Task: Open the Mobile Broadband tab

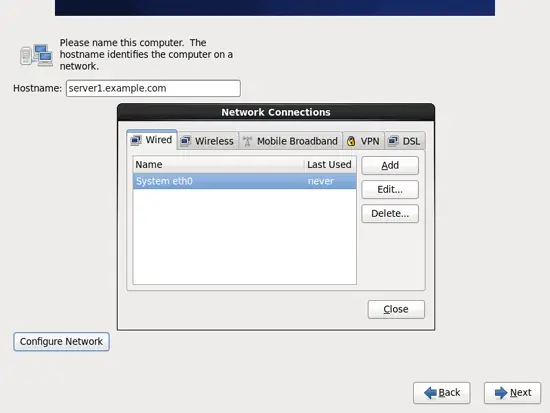Action: click(290, 141)
